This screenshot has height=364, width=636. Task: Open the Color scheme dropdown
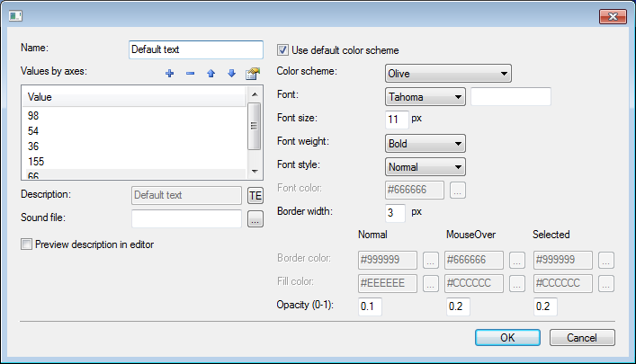click(x=448, y=74)
